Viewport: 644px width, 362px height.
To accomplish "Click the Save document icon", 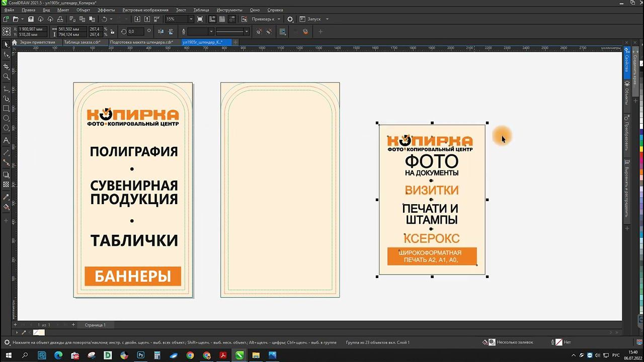I will (x=31, y=19).
